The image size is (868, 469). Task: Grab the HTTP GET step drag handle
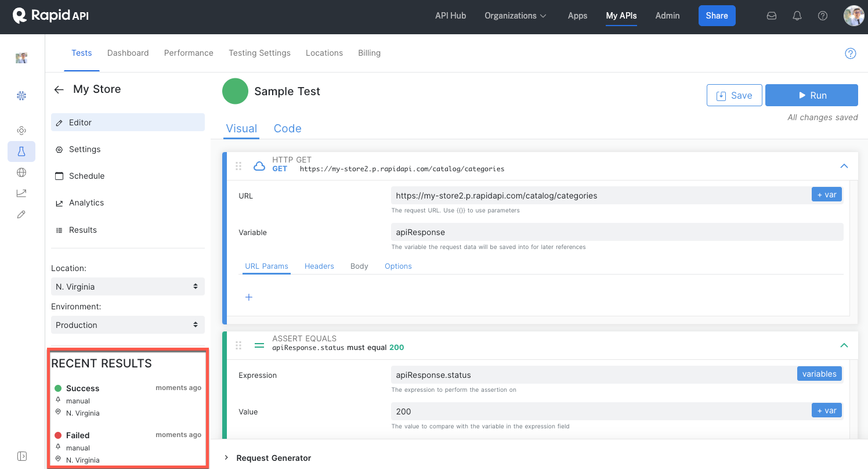[238, 166]
